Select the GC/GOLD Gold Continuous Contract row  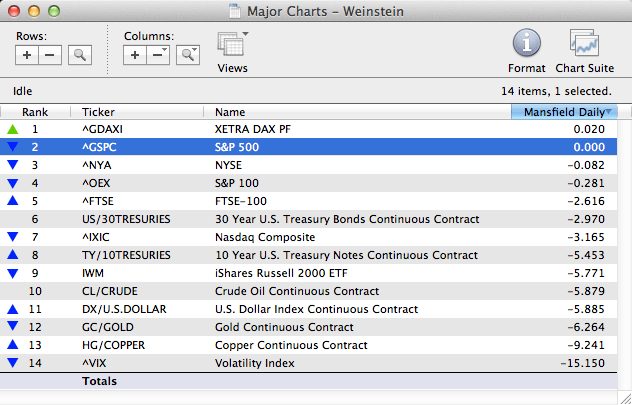pos(300,327)
